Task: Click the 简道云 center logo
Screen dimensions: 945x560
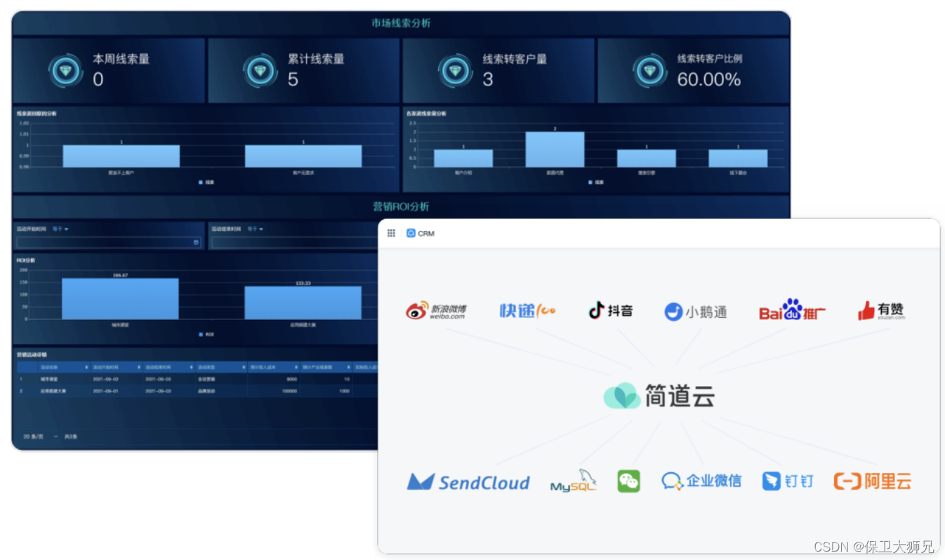Action: point(659,396)
